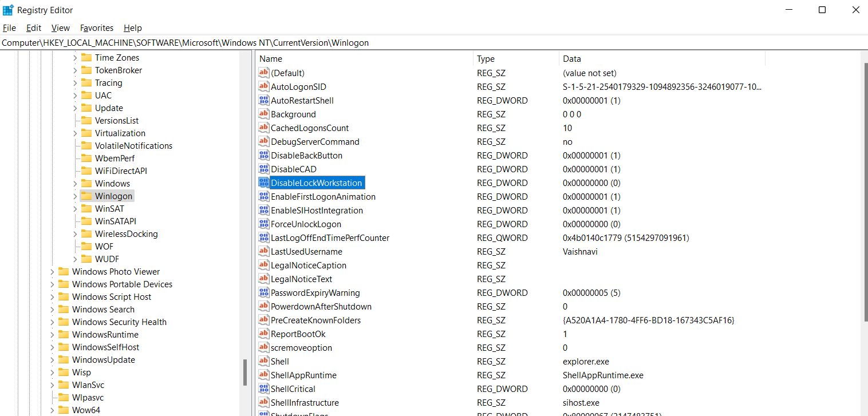Expand the WindowsUpdate tree node
The width and height of the screenshot is (868, 416).
(x=52, y=360)
